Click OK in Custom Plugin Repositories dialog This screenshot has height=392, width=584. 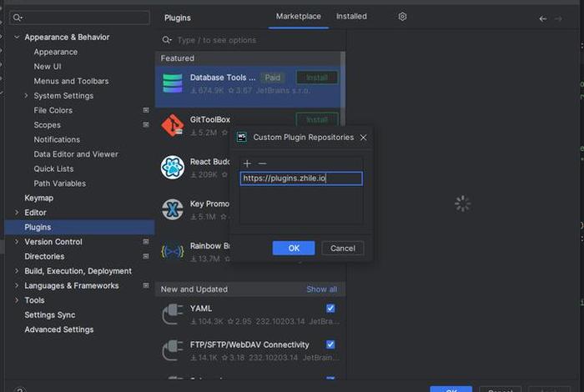pos(294,249)
